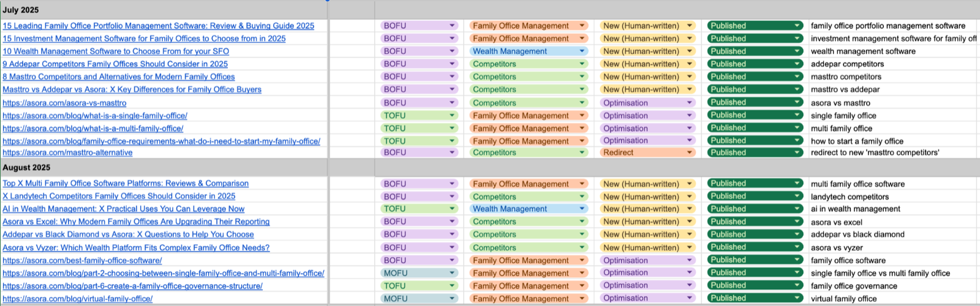This screenshot has width=980, height=306.
Task: Open what-is-a-single-family-office URL
Action: [95, 116]
